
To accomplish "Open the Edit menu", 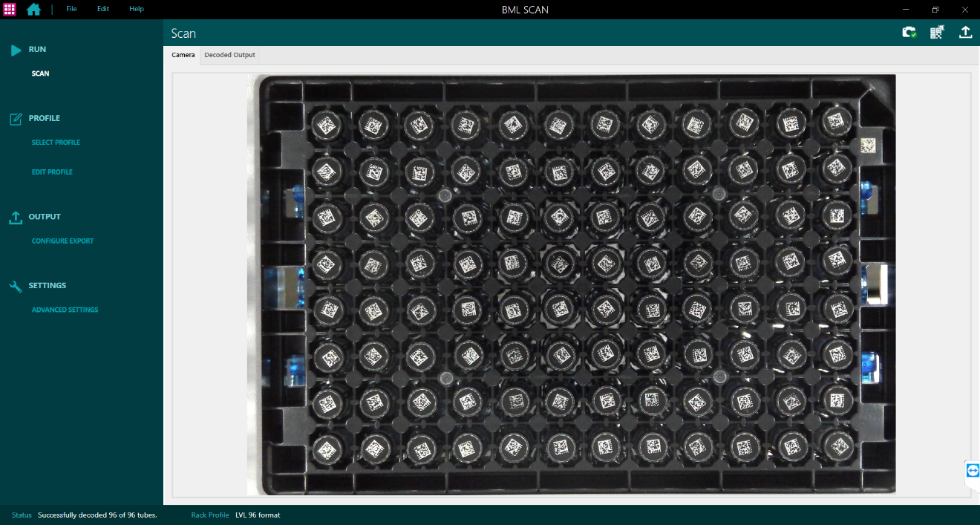I will [103, 9].
